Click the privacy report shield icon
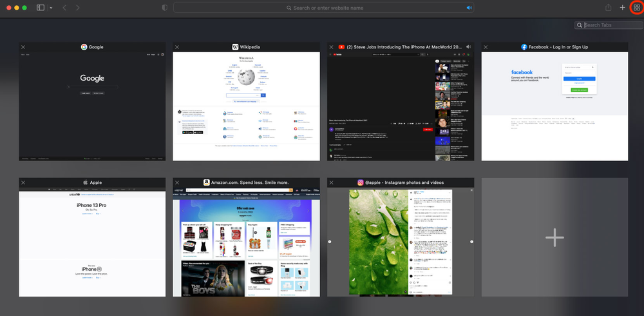Viewport: 644px width, 316px height. click(x=165, y=7)
